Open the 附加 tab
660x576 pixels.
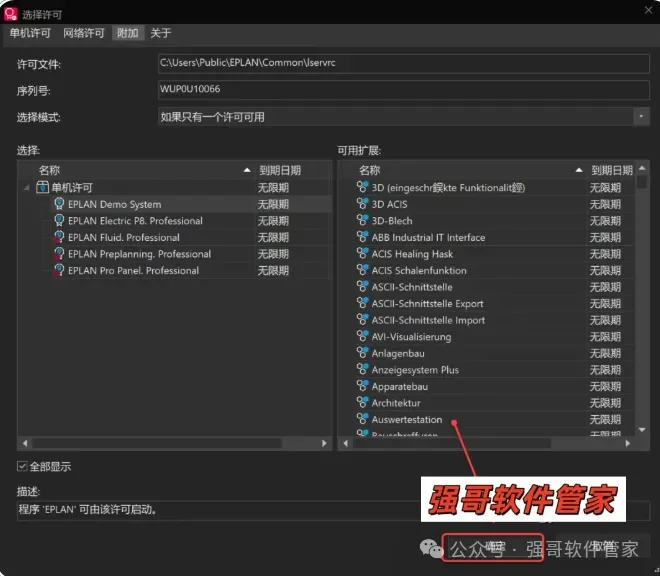pyautogui.click(x=128, y=33)
